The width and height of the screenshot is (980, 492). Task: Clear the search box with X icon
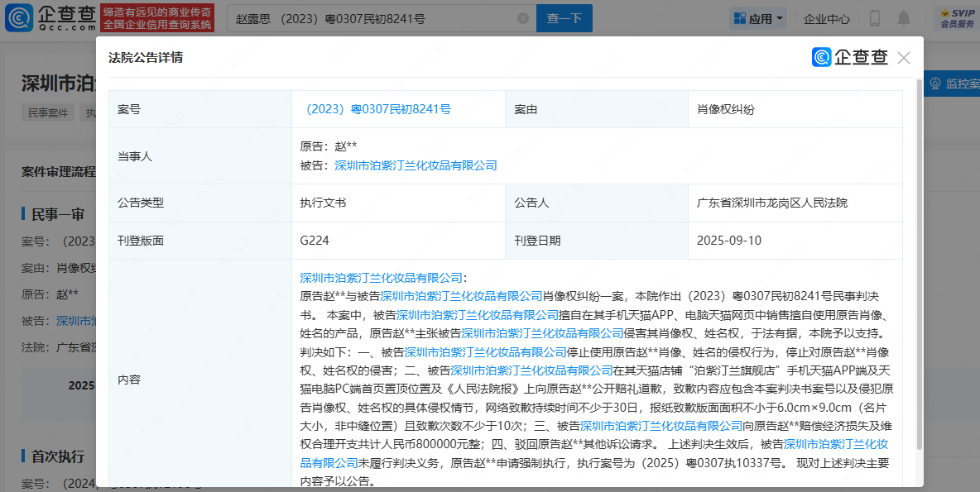click(523, 19)
